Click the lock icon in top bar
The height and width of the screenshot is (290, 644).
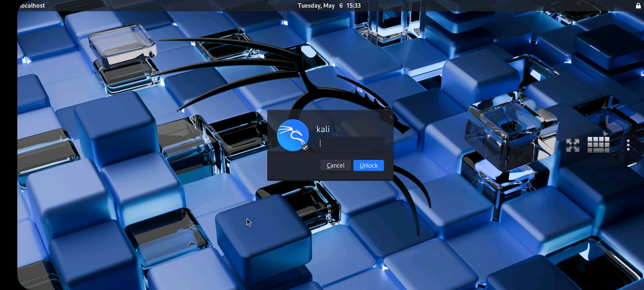tap(638, 5)
